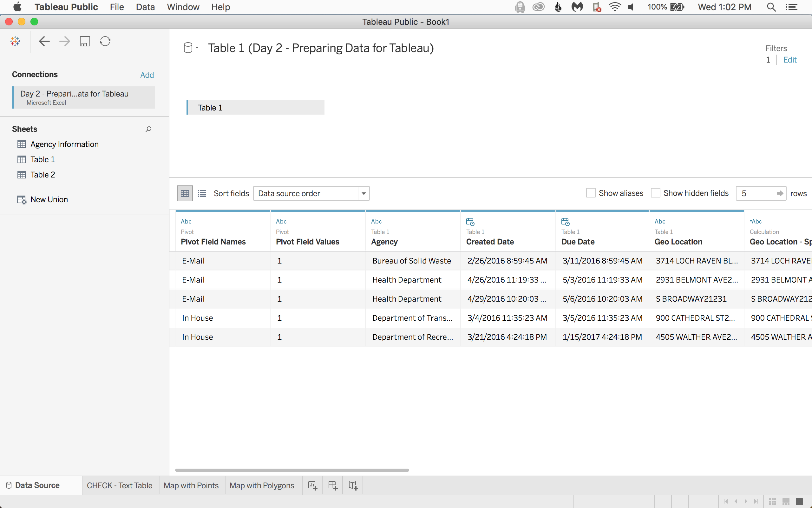Show sheet tabs view icon

tap(799, 501)
